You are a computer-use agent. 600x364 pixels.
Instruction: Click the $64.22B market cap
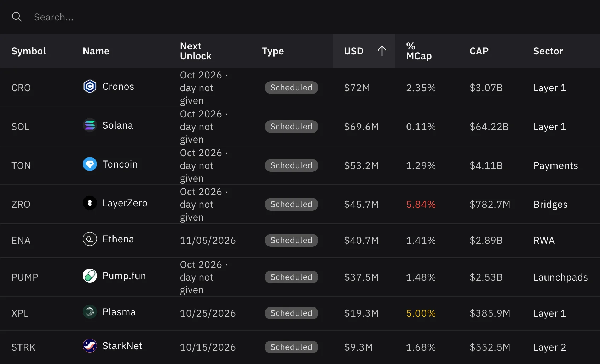489,127
